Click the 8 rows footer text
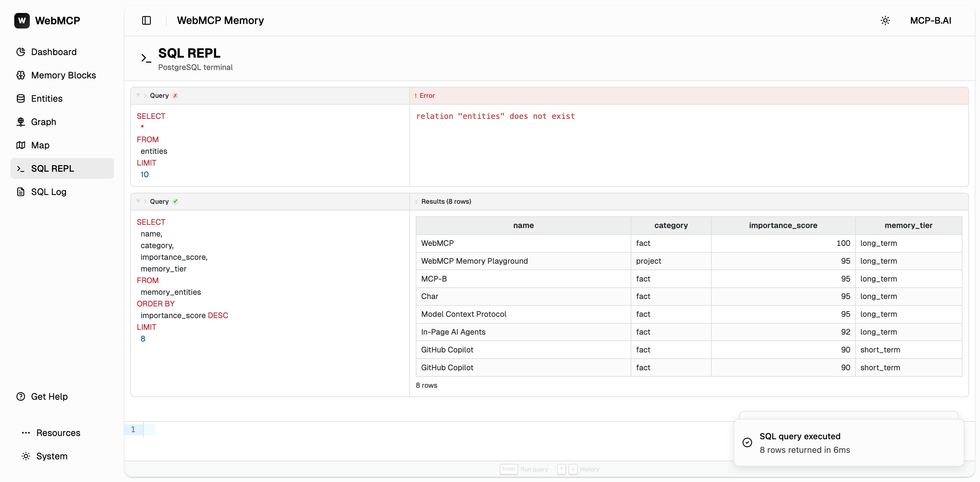This screenshot has width=980, height=482. [x=426, y=385]
